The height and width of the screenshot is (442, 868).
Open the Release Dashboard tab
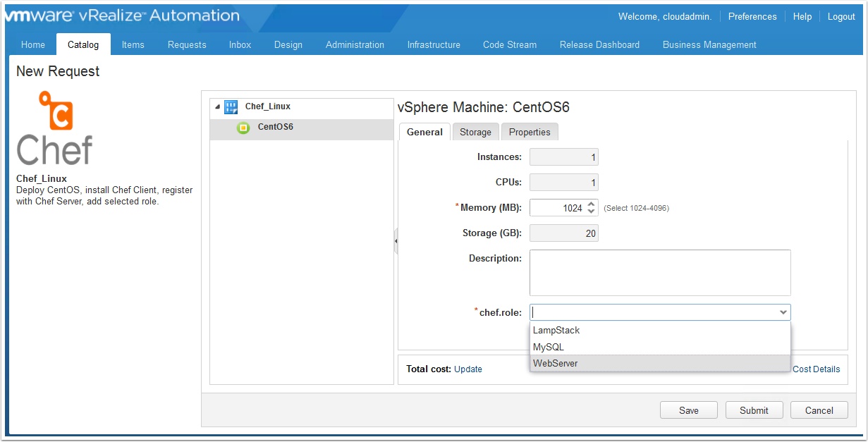(599, 44)
